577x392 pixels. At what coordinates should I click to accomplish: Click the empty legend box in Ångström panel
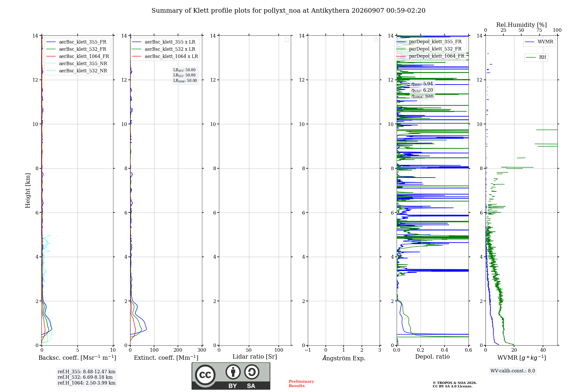(x=376, y=40)
